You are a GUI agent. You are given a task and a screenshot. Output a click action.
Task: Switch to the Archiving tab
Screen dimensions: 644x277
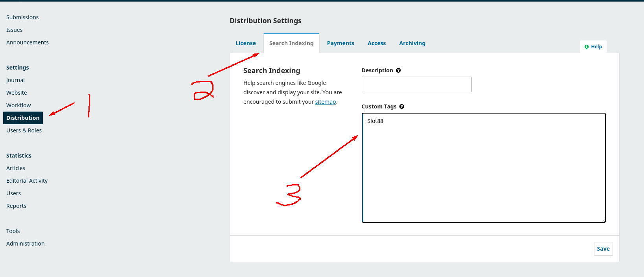[x=412, y=43]
